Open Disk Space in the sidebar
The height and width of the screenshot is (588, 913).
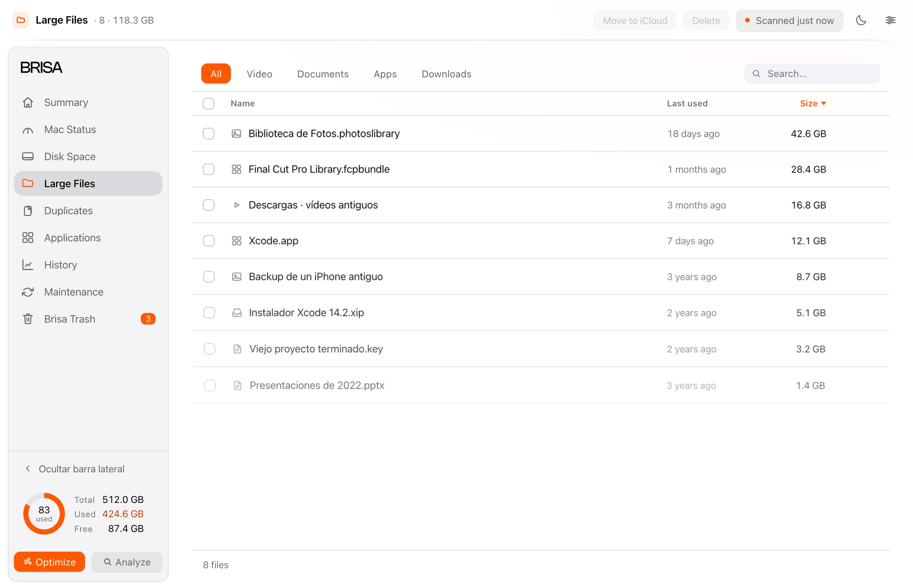coord(88,157)
